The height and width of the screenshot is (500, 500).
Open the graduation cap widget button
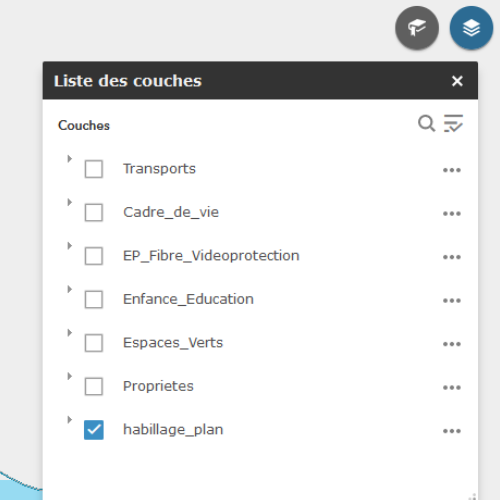(x=417, y=28)
